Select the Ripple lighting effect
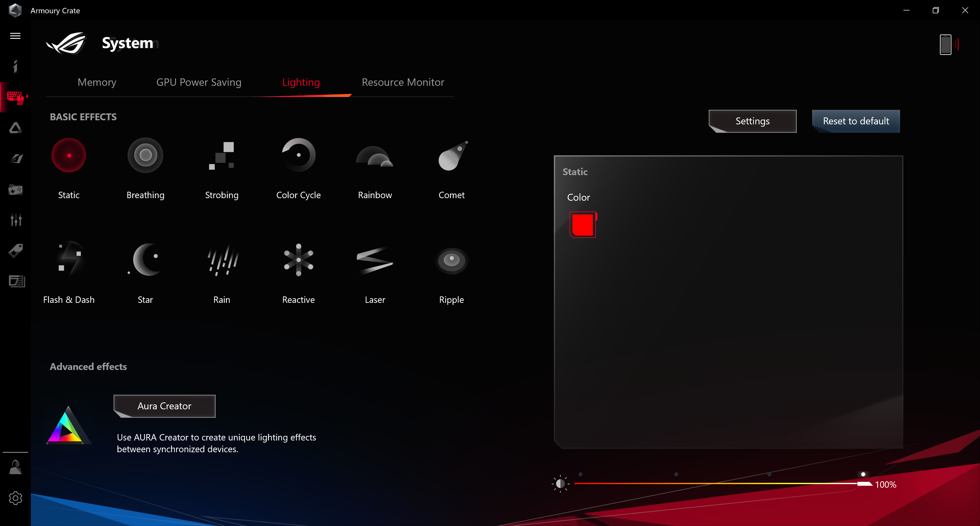Image resolution: width=980 pixels, height=526 pixels. (x=451, y=260)
